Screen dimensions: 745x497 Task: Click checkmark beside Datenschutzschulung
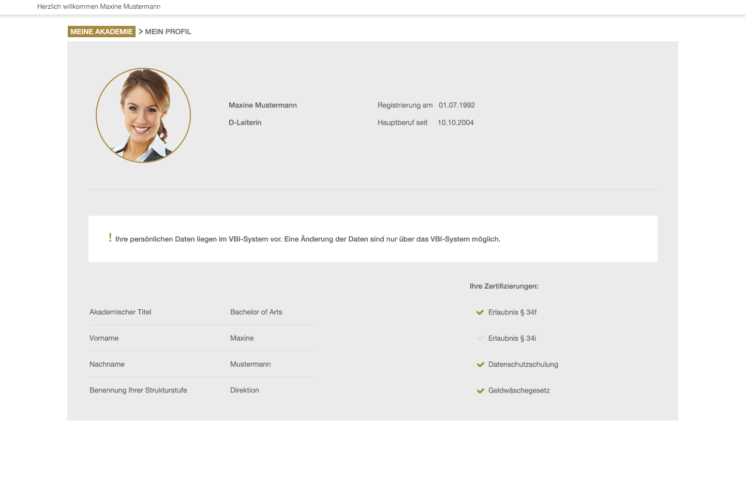[480, 364]
